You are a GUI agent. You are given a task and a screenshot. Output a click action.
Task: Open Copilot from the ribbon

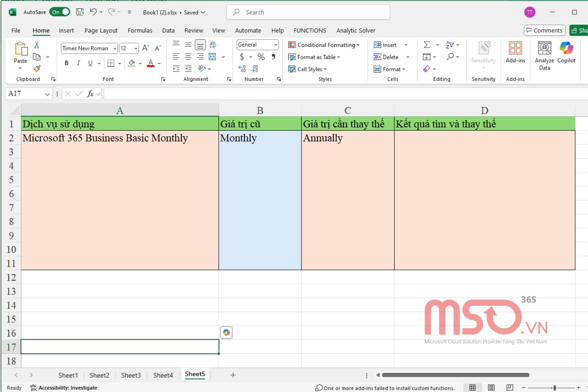click(x=566, y=53)
